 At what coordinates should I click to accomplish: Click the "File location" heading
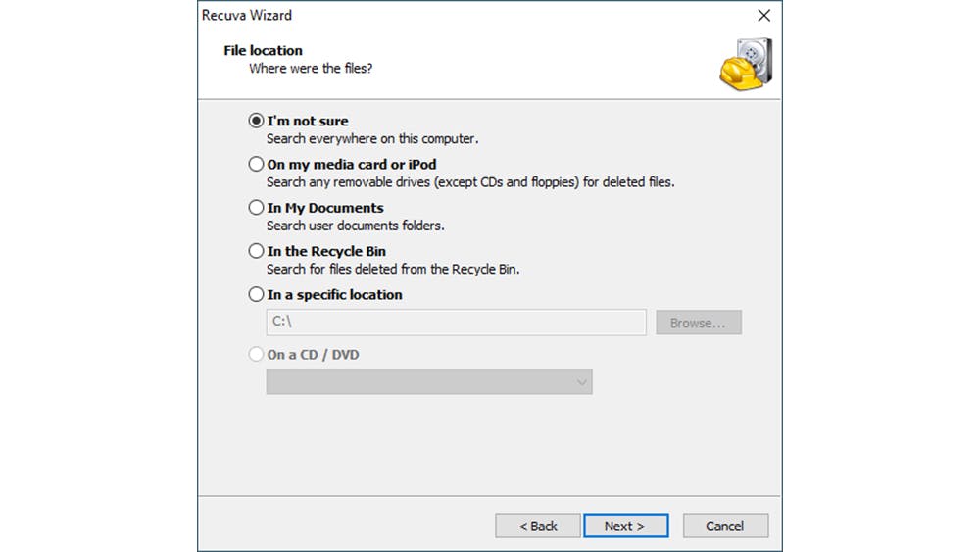pos(263,51)
